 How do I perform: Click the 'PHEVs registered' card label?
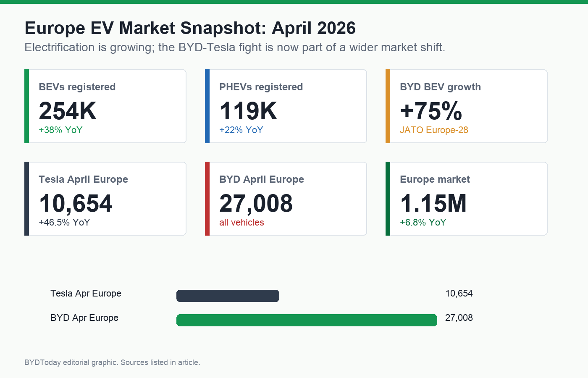261,87
